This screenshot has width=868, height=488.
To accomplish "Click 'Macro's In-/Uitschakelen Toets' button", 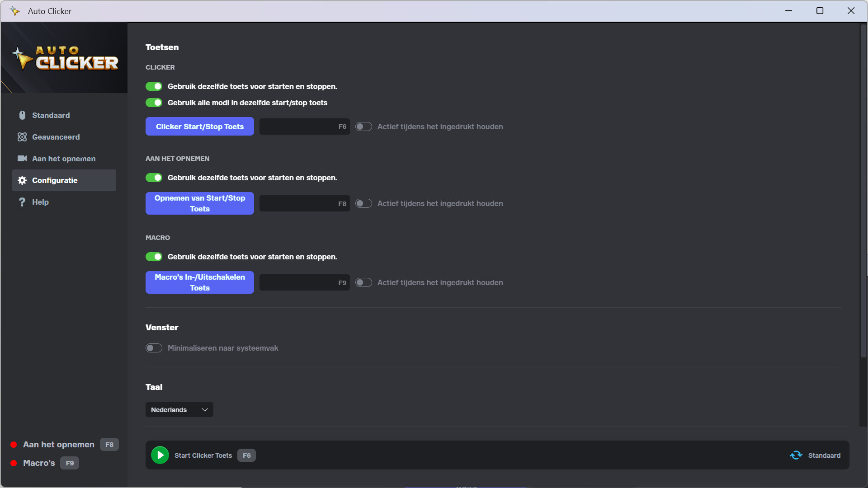I will coord(199,282).
